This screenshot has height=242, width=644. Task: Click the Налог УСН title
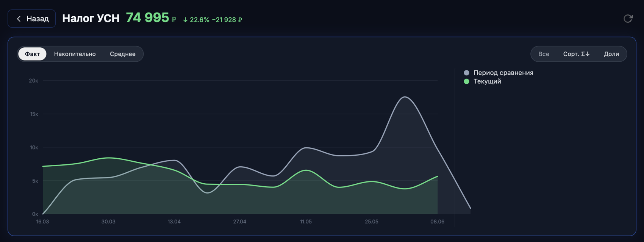pos(91,18)
